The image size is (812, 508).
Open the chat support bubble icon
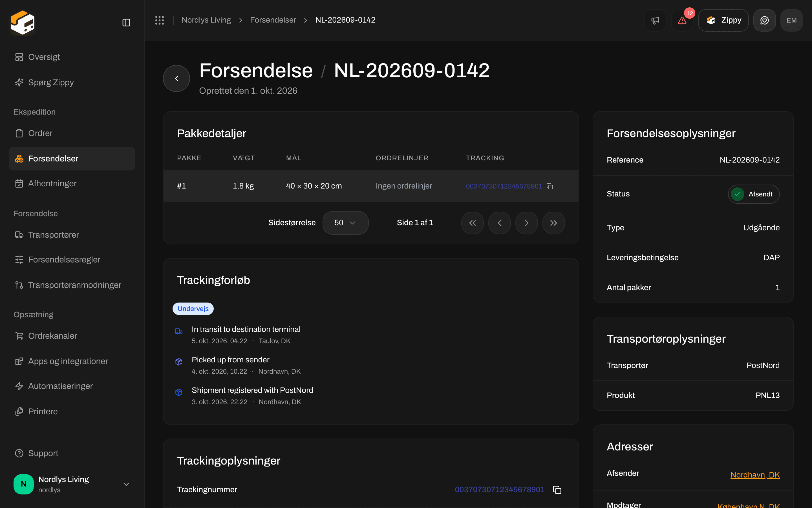(764, 20)
